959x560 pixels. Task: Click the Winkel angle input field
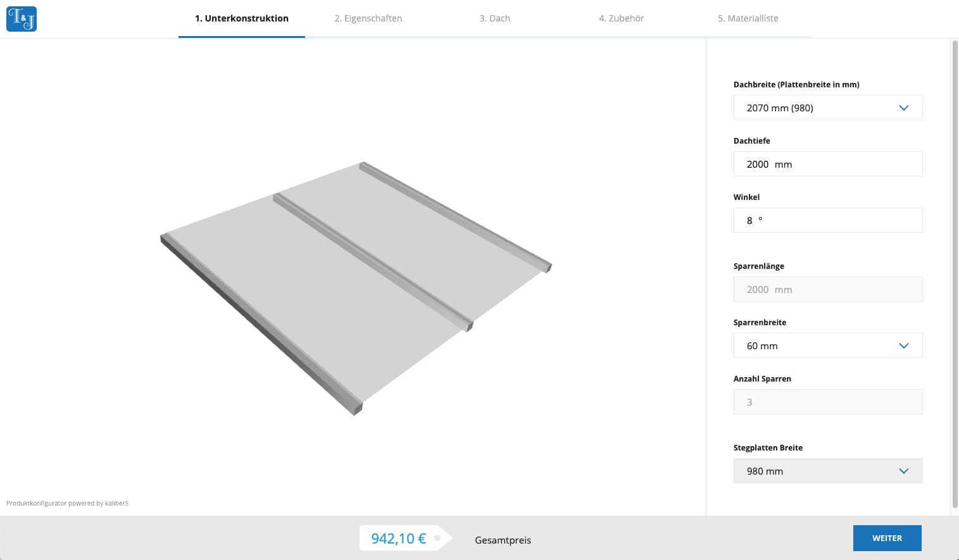(828, 220)
